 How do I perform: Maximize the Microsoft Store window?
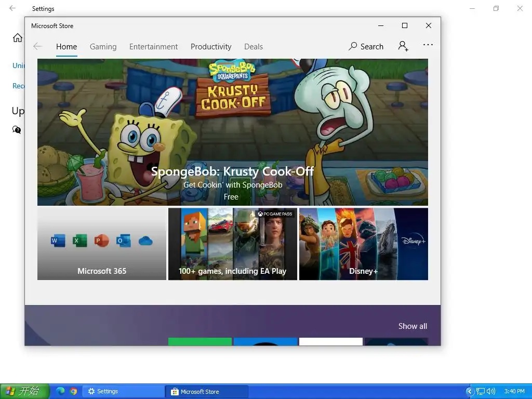coord(404,25)
